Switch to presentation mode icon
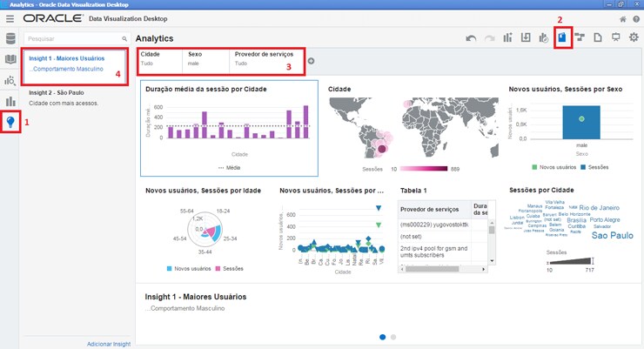 pyautogui.click(x=616, y=38)
